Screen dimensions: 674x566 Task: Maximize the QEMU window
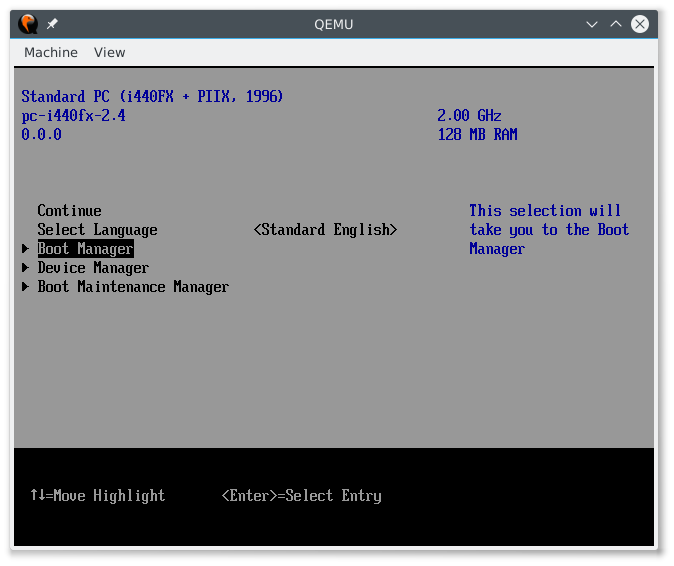[x=616, y=24]
